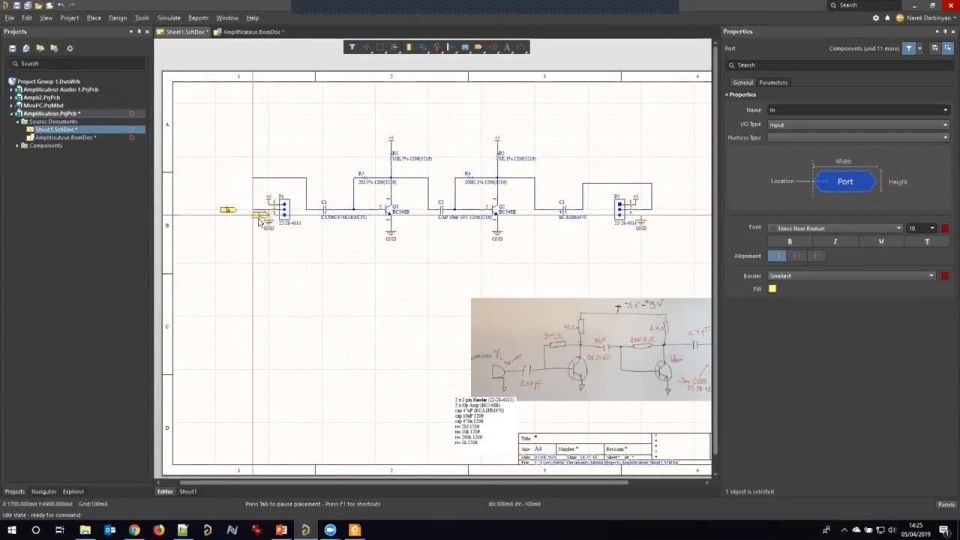Open the Firefox icon in the Windows taskbar

click(159, 530)
